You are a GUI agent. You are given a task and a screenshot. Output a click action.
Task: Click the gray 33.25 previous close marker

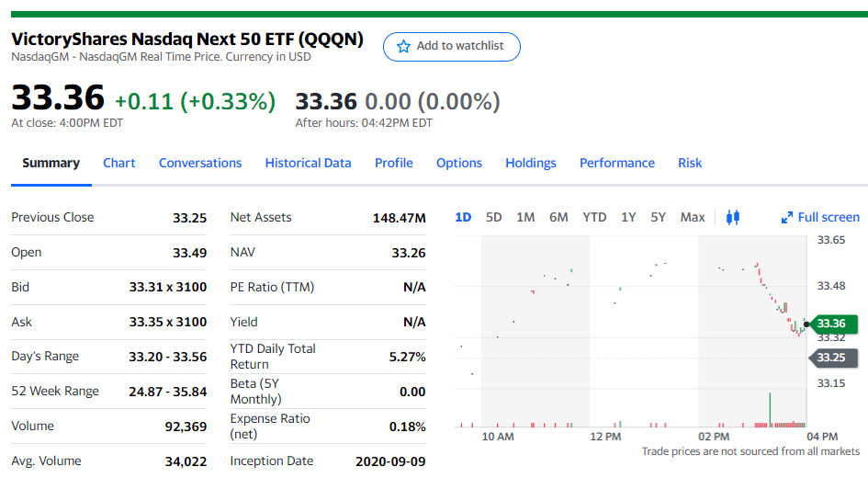[x=833, y=358]
